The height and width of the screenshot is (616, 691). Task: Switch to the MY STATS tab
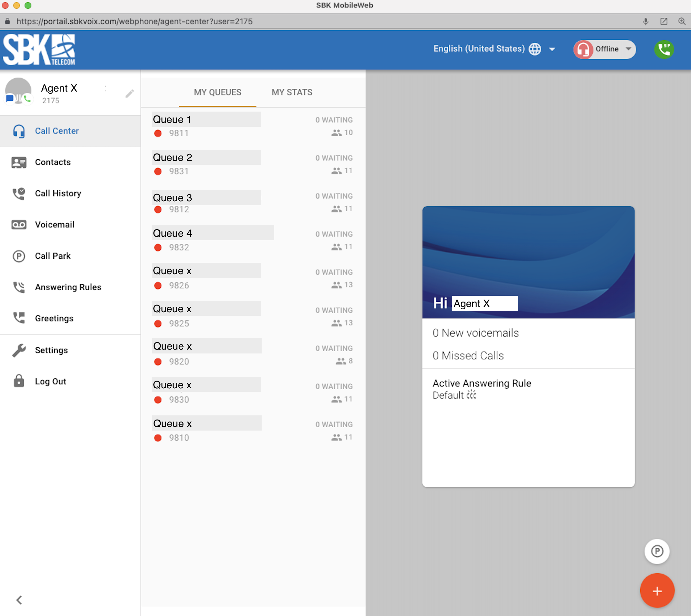292,92
